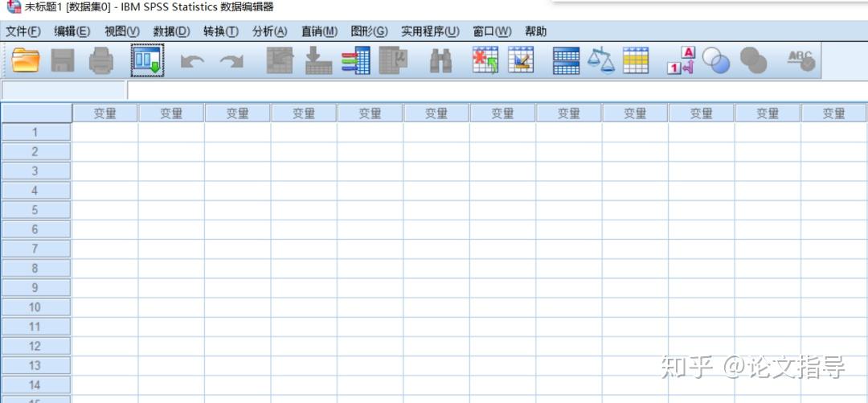Open Find with the binoculars icon
This screenshot has height=403, width=868.
[x=441, y=61]
